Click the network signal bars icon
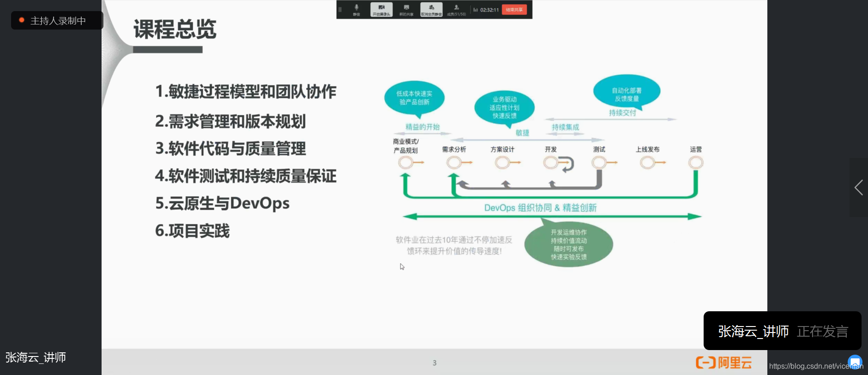The image size is (868, 375). coord(476,10)
